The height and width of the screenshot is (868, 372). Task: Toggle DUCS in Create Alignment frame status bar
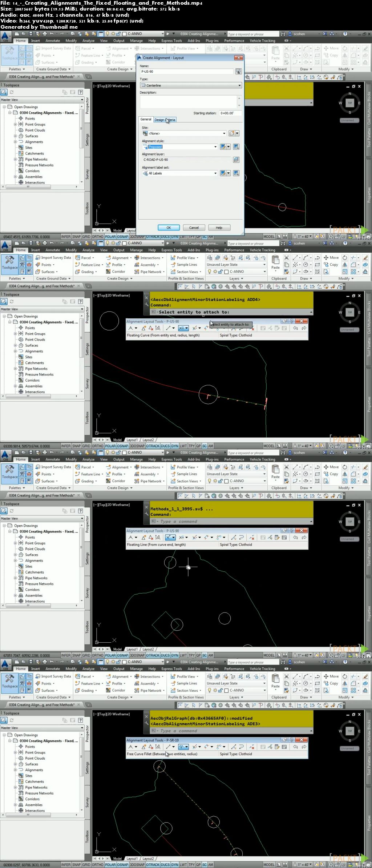[x=165, y=237]
